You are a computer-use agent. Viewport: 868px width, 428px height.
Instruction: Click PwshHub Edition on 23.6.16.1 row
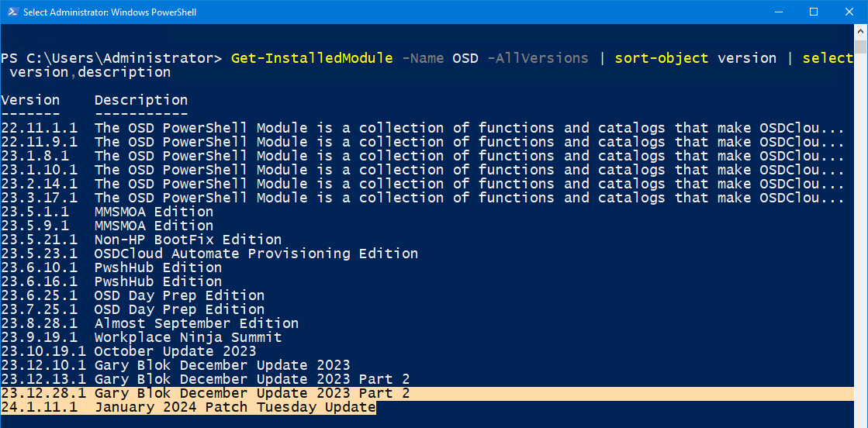coord(158,281)
